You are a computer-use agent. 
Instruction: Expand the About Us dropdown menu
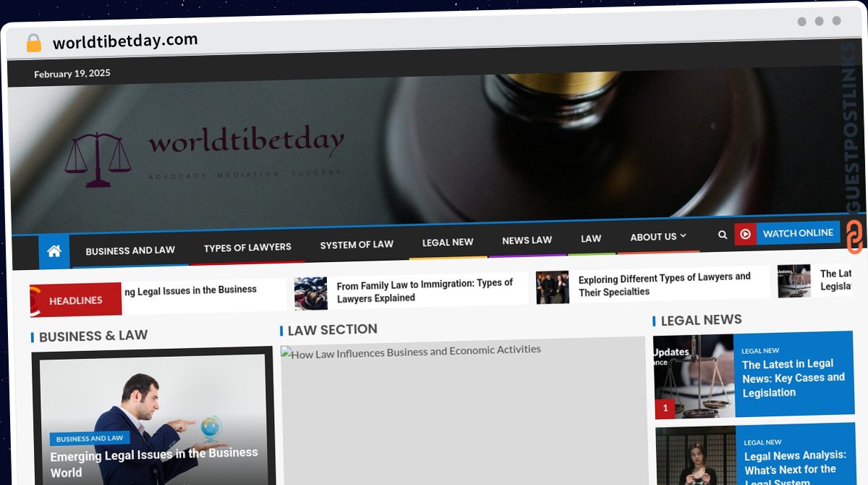pyautogui.click(x=658, y=237)
